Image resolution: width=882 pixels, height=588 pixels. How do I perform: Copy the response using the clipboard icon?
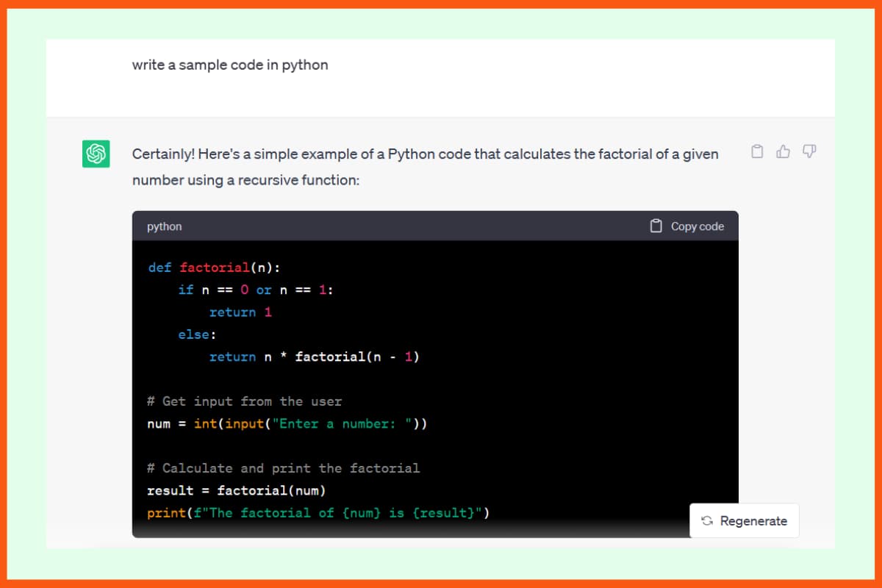757,152
